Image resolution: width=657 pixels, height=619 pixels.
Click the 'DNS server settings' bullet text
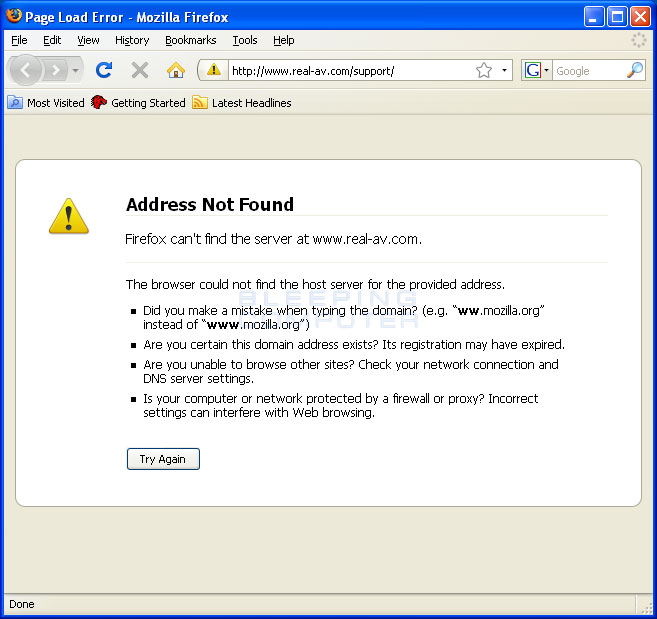(351, 371)
